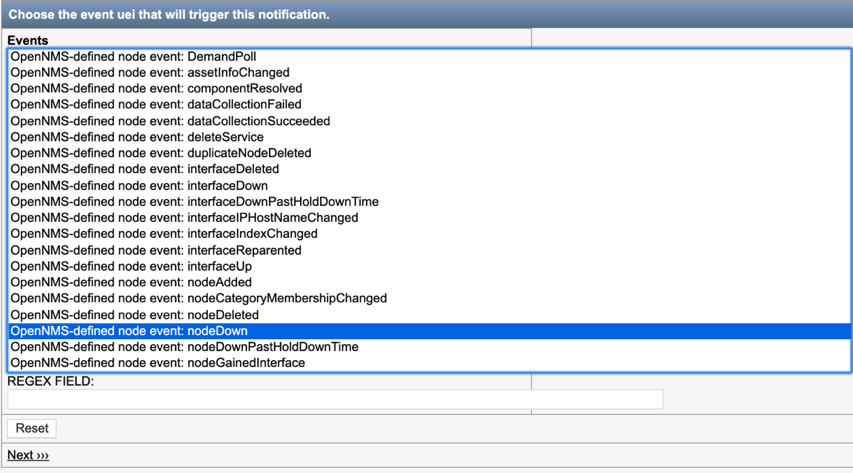Image resolution: width=853 pixels, height=473 pixels.
Task: Select the nodeDeleted event
Action: tap(430, 315)
